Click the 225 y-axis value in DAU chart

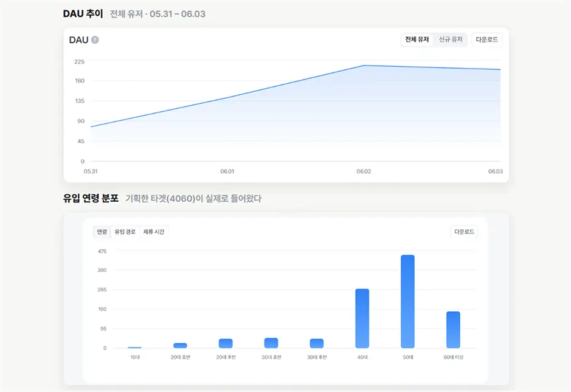80,61
